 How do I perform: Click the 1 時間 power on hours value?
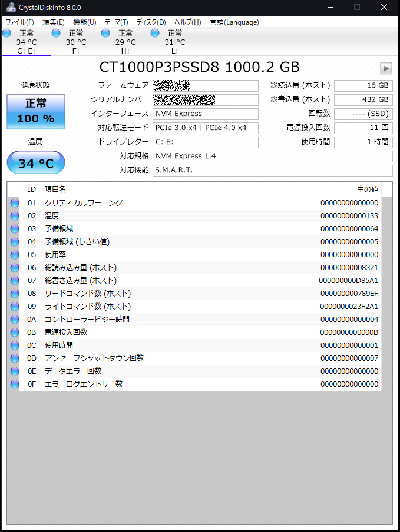[363, 142]
